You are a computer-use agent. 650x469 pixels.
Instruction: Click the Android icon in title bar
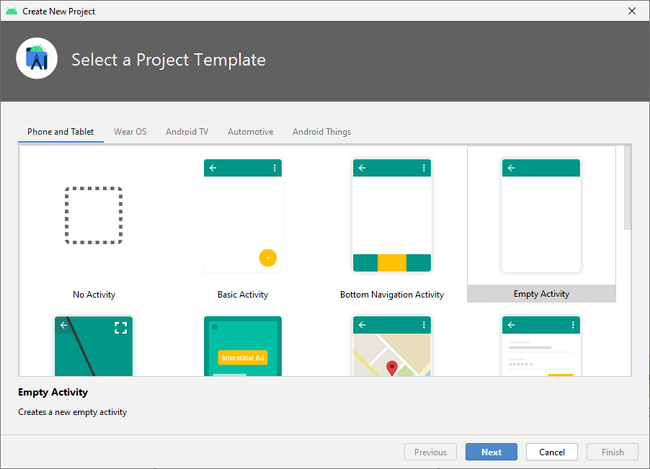pos(12,10)
